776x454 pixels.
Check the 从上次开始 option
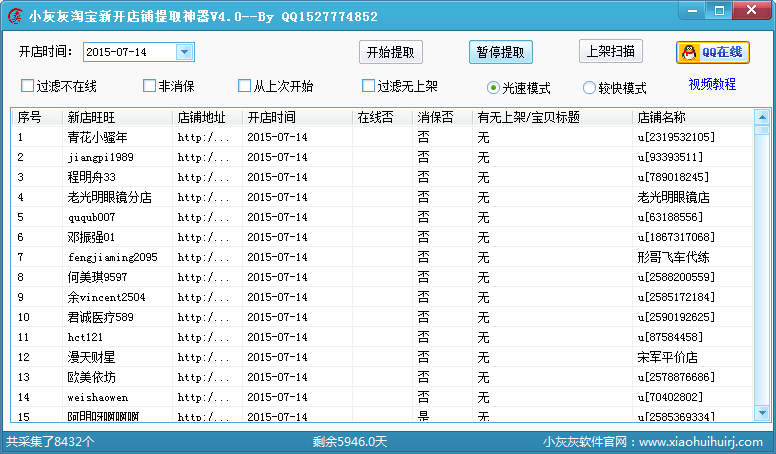pyautogui.click(x=245, y=86)
